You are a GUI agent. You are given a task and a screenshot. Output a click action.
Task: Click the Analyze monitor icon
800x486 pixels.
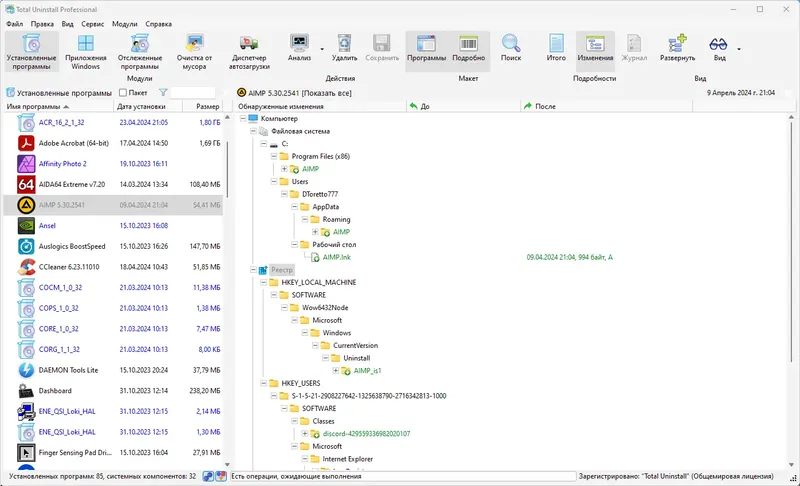point(299,44)
